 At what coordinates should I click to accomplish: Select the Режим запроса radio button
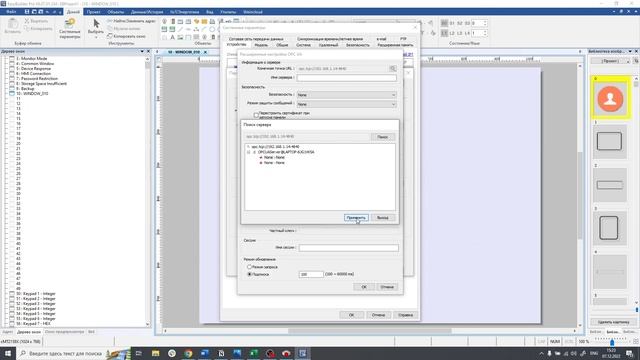coord(249,267)
